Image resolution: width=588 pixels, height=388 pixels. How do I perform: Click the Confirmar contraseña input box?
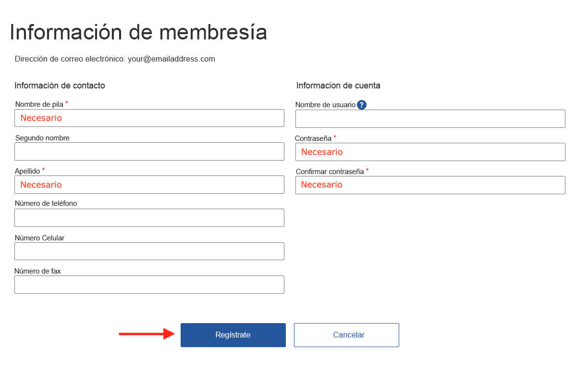[430, 185]
